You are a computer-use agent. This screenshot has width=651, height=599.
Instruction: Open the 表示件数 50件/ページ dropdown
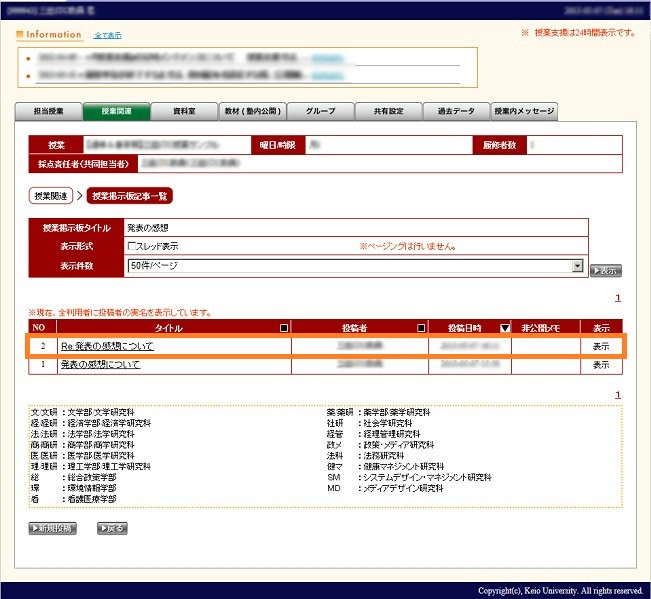click(577, 266)
